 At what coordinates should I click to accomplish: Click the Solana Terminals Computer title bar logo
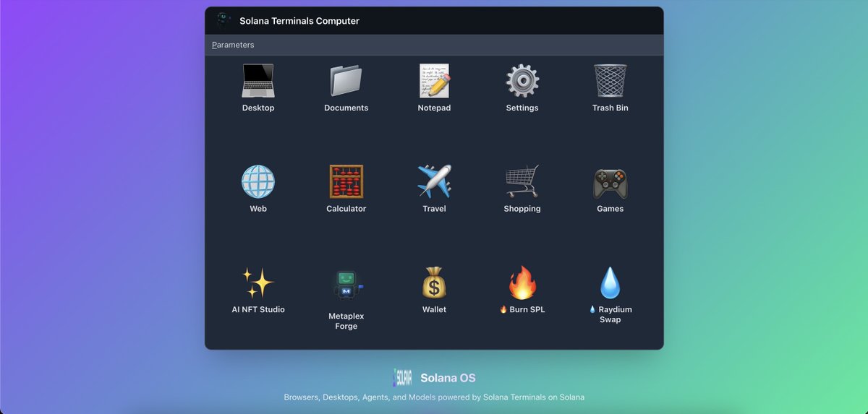[x=224, y=20]
